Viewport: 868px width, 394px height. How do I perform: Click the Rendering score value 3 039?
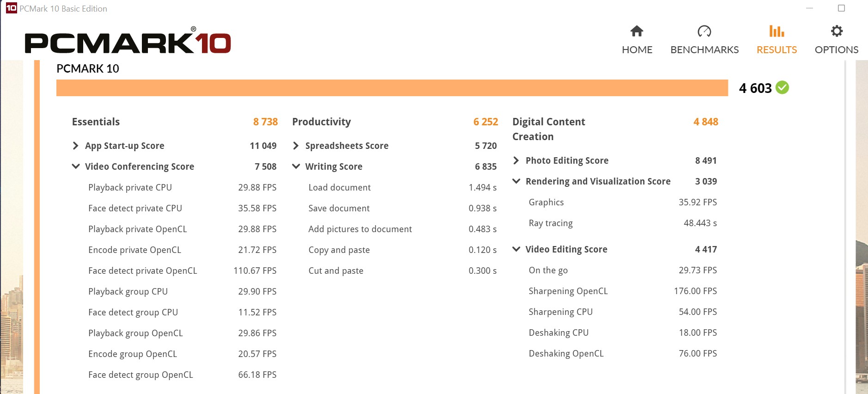pyautogui.click(x=706, y=181)
